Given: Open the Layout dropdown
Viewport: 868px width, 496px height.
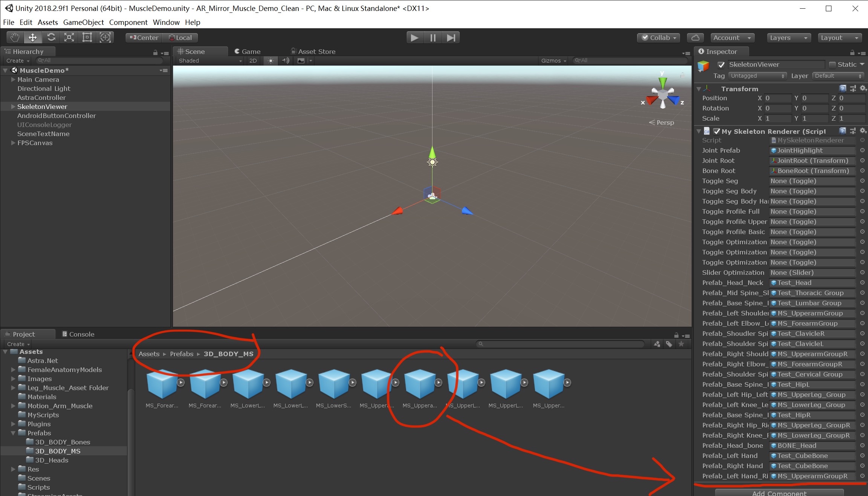Looking at the screenshot, I should [839, 37].
